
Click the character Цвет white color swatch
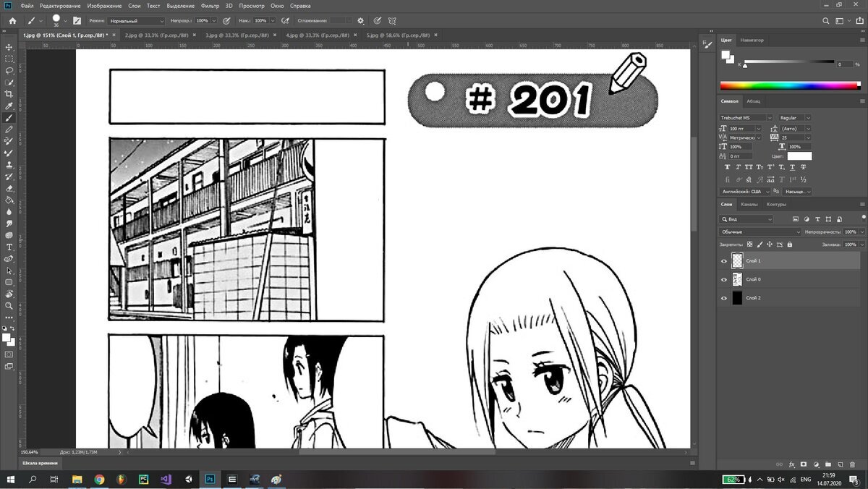point(799,156)
